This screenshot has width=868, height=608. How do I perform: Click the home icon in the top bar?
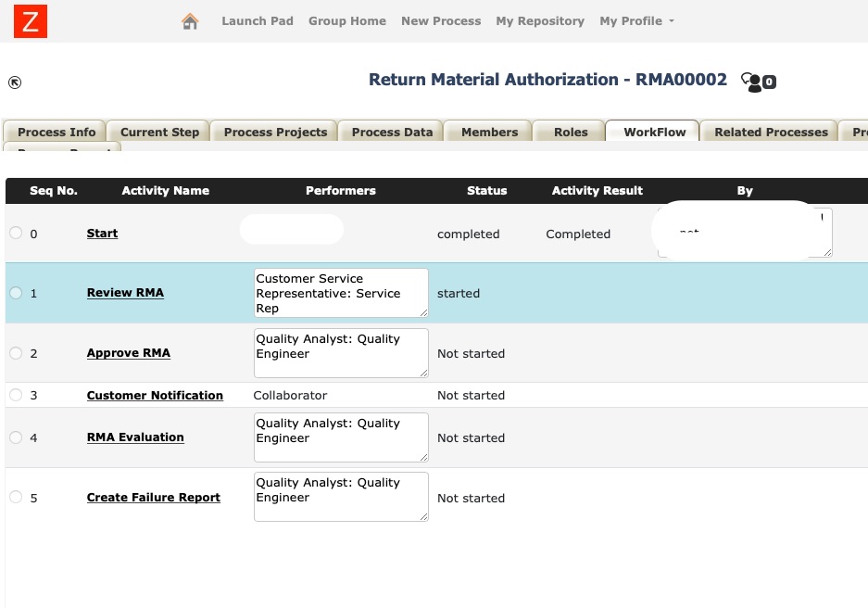tap(191, 19)
